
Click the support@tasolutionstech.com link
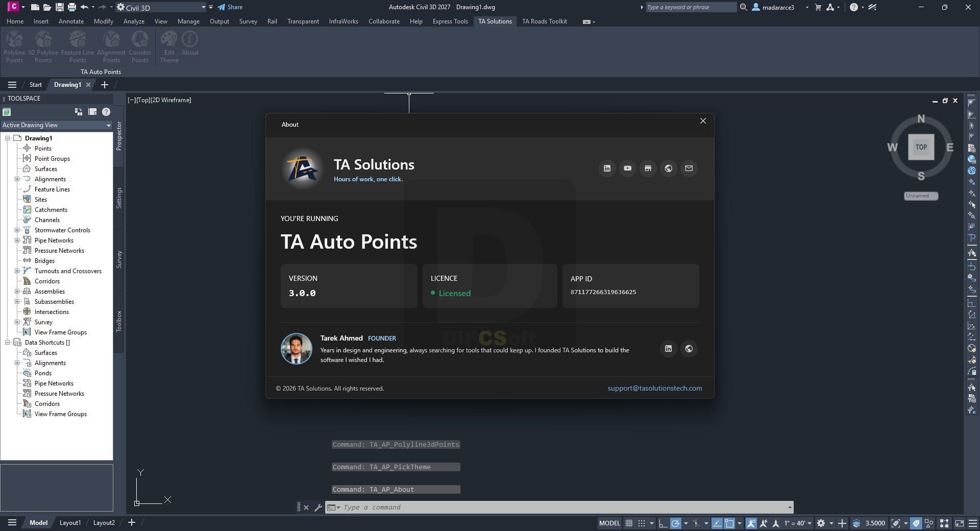(655, 389)
